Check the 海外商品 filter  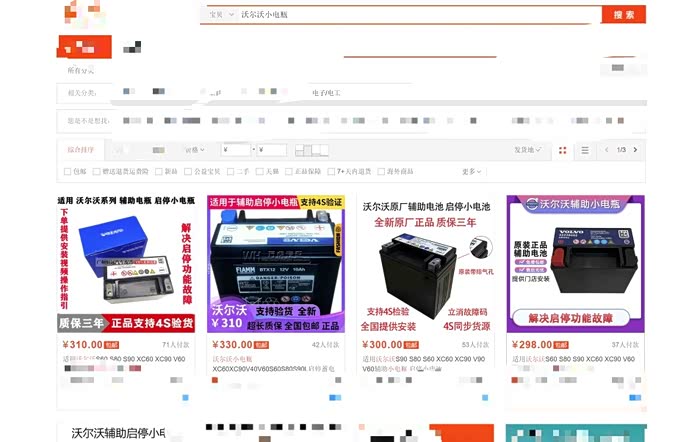point(381,171)
